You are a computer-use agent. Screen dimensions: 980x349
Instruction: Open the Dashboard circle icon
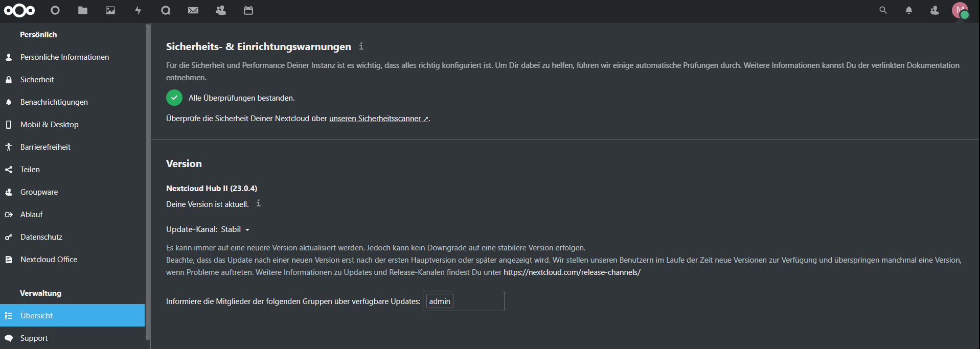55,10
